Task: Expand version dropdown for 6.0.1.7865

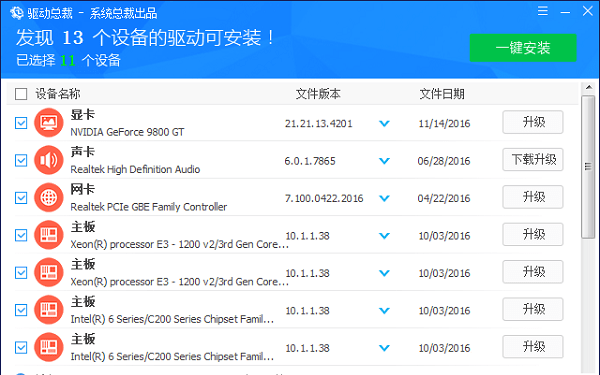Action: coord(384,161)
